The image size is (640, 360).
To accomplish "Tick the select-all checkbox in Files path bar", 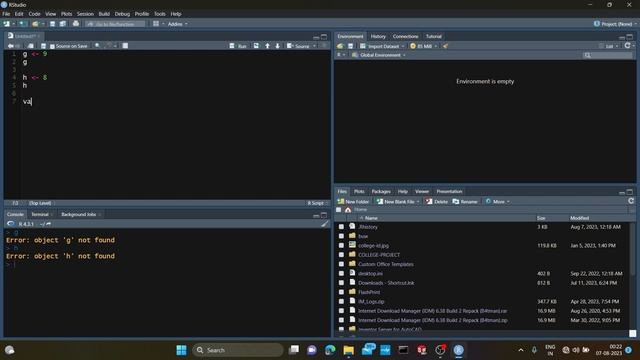I will click(x=338, y=210).
